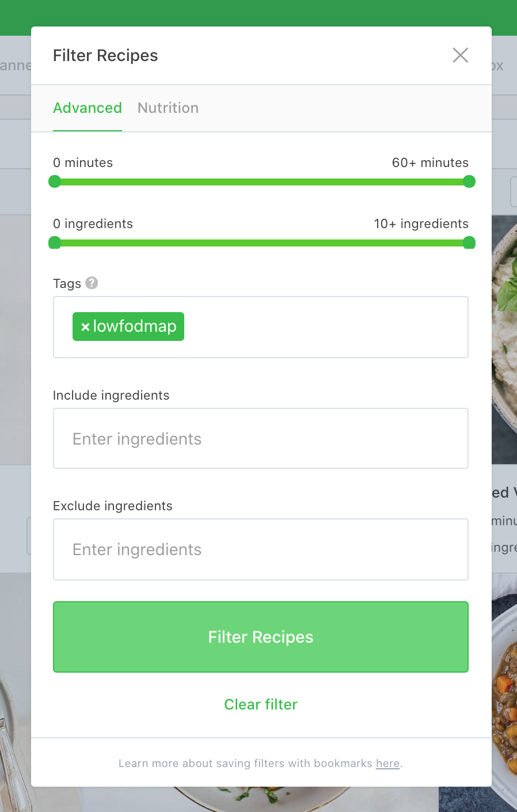Click the Exclude ingredients input field
The width and height of the screenshot is (517, 812).
(x=260, y=549)
